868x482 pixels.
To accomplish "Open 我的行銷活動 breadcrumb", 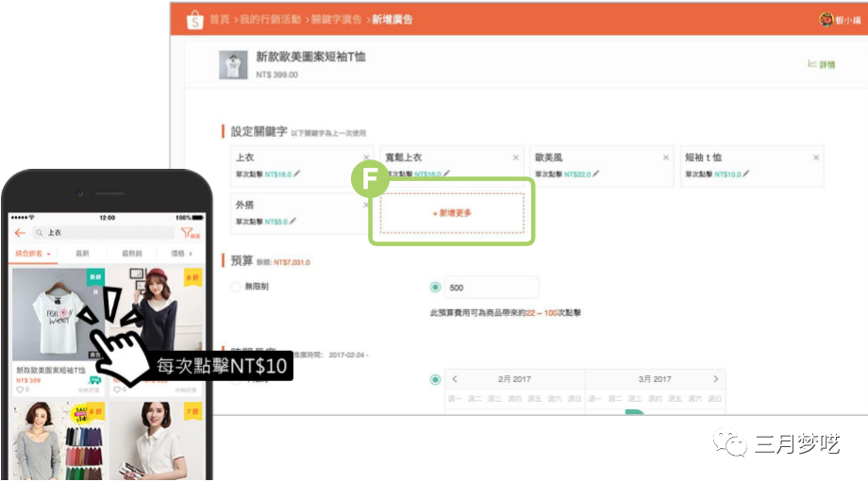I will coord(270,20).
